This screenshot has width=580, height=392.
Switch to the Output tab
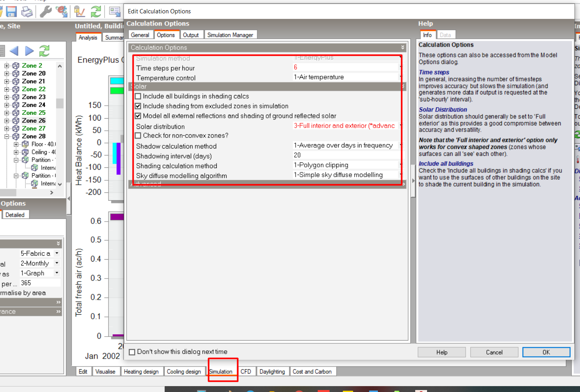[x=191, y=35]
